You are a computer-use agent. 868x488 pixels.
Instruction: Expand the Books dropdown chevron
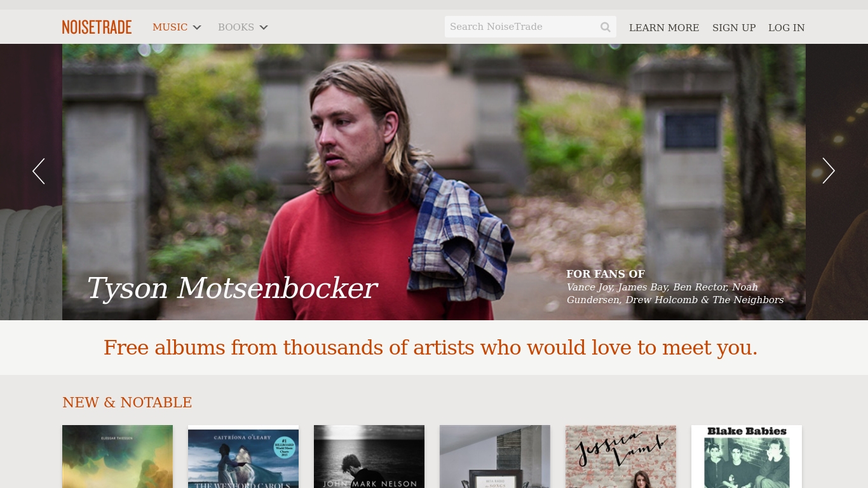pyautogui.click(x=264, y=27)
